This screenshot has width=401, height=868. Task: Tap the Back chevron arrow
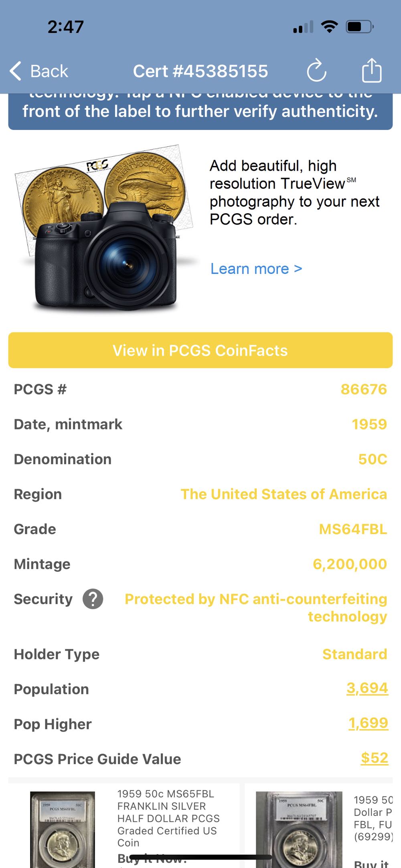pyautogui.click(x=16, y=71)
